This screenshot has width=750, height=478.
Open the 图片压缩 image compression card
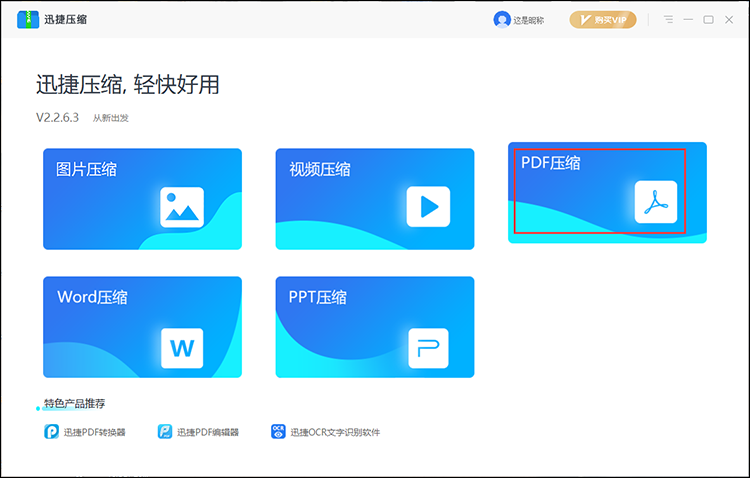point(143,199)
